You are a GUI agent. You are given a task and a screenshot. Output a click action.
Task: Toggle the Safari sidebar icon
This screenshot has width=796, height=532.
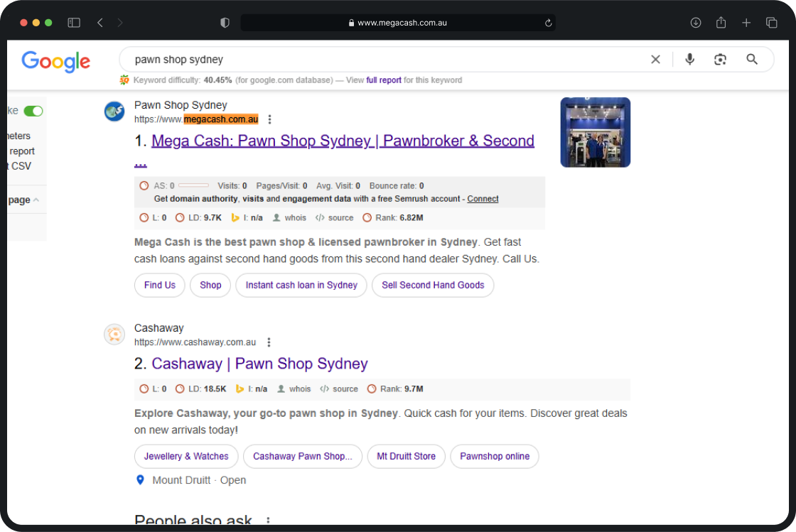click(74, 22)
